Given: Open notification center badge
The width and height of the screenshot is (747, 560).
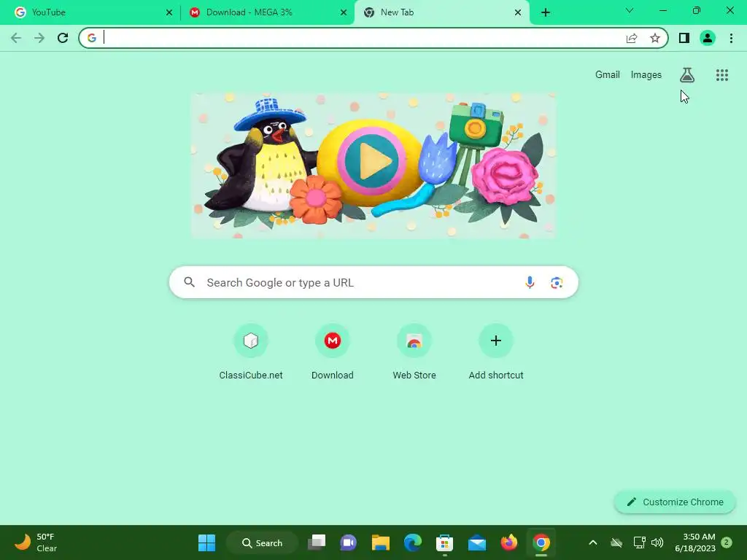Looking at the screenshot, I should pyautogui.click(x=727, y=542).
